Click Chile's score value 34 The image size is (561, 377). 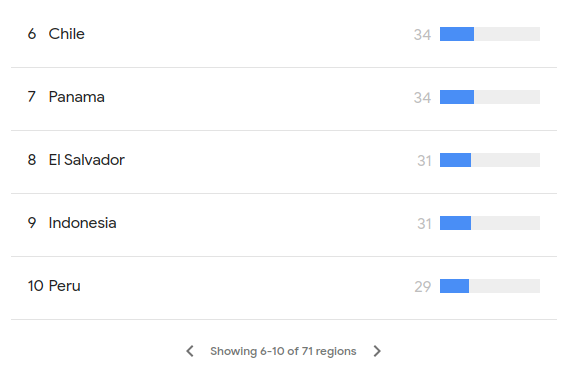(x=422, y=35)
